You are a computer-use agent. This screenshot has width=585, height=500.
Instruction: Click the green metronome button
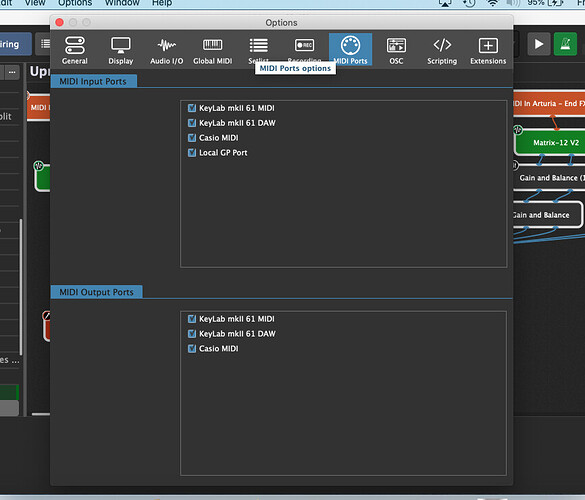click(565, 44)
